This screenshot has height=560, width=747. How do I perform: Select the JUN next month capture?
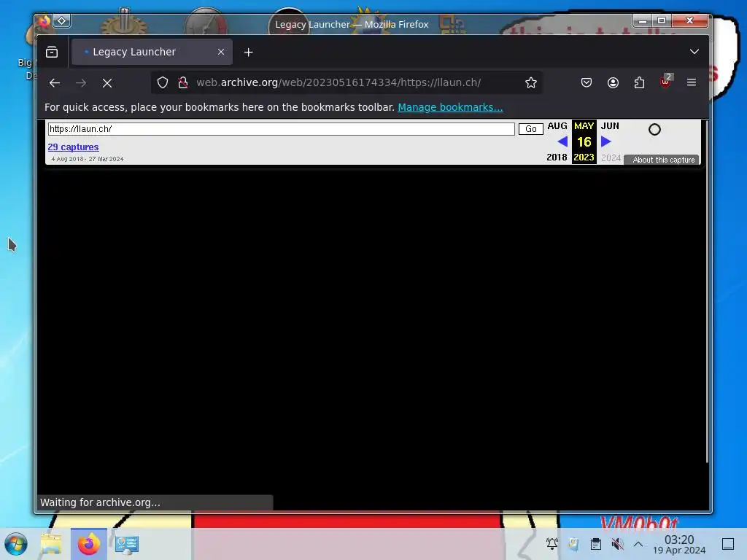pos(610,125)
